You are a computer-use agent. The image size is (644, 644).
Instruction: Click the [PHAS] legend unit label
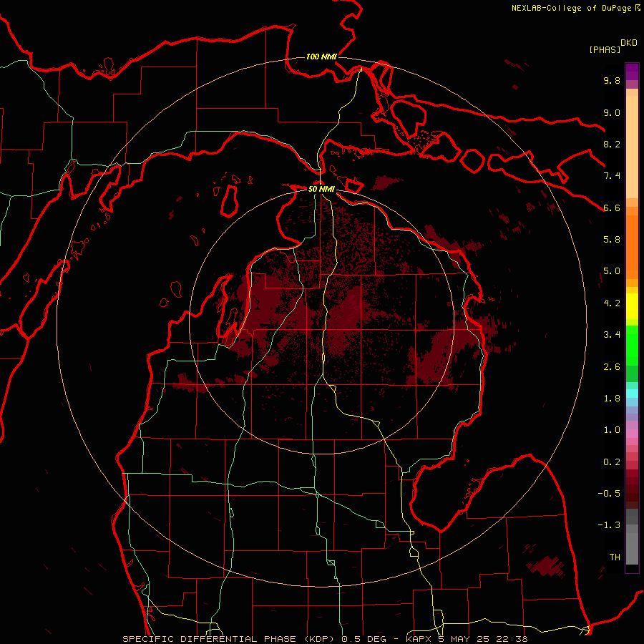[x=605, y=49]
